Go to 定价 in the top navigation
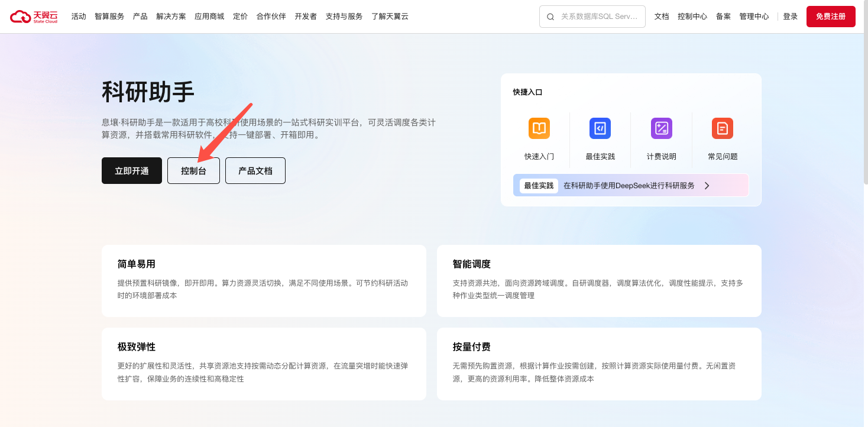The height and width of the screenshot is (427, 868). [x=240, y=17]
